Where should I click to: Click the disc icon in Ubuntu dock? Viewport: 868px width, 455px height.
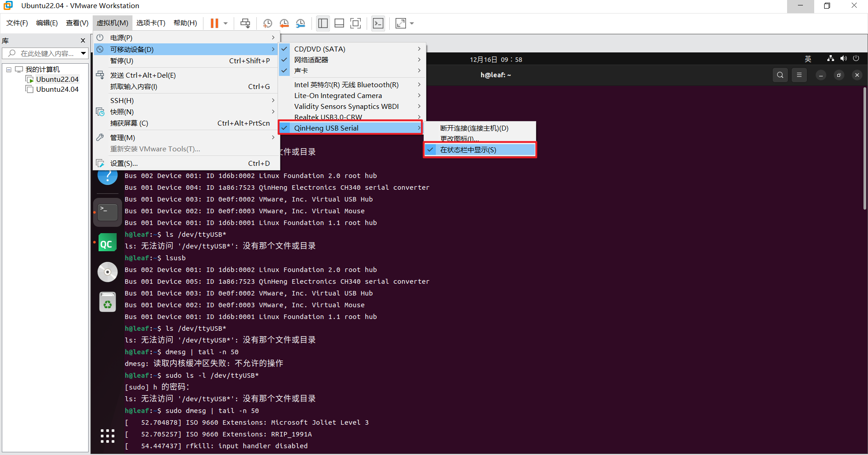[x=108, y=272]
